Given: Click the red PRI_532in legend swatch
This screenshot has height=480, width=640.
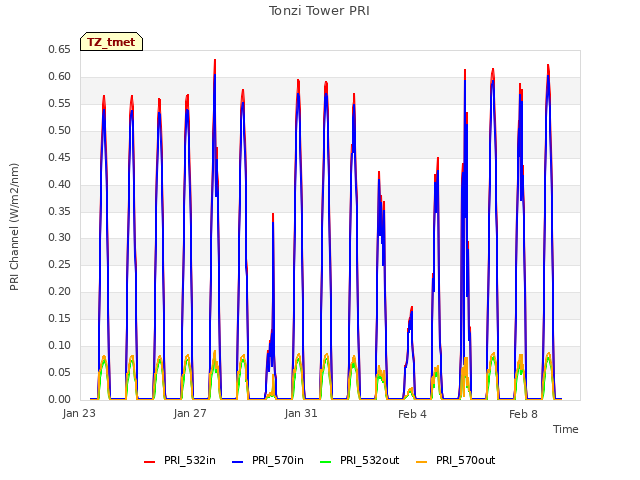Looking at the screenshot, I should (x=149, y=462).
